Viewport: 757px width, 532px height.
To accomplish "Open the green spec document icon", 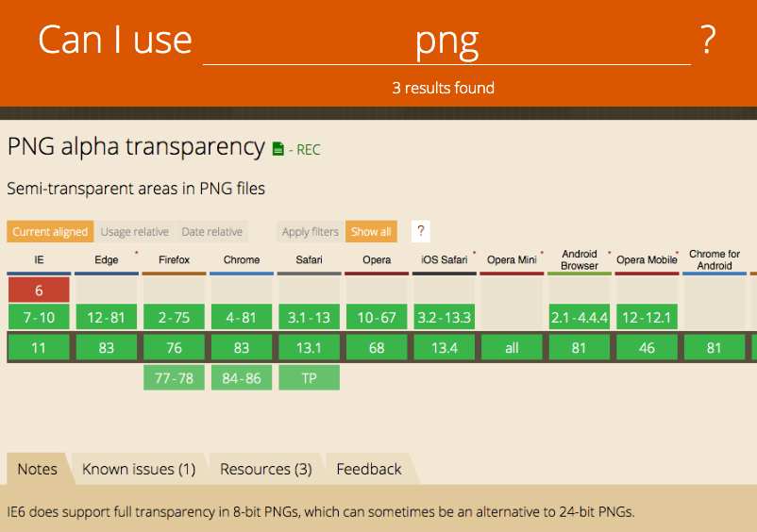I will [x=278, y=149].
